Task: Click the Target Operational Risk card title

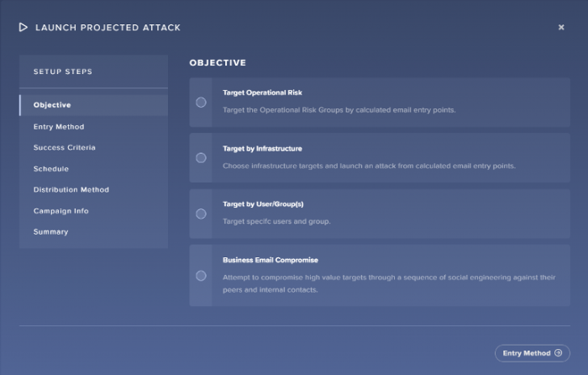Action: click(262, 92)
